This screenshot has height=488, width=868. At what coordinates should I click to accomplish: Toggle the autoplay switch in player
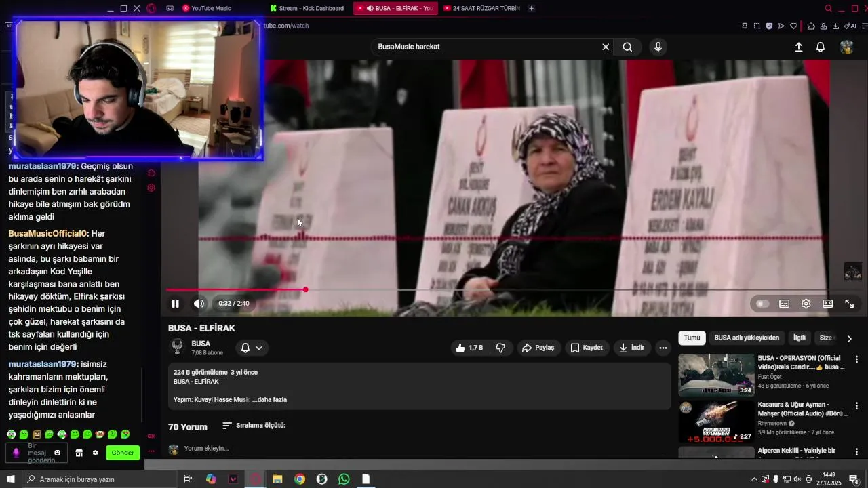pyautogui.click(x=762, y=304)
